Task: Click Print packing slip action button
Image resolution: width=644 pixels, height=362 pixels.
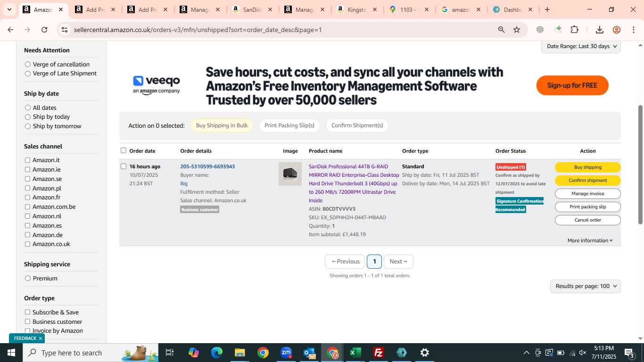Action: (587, 207)
